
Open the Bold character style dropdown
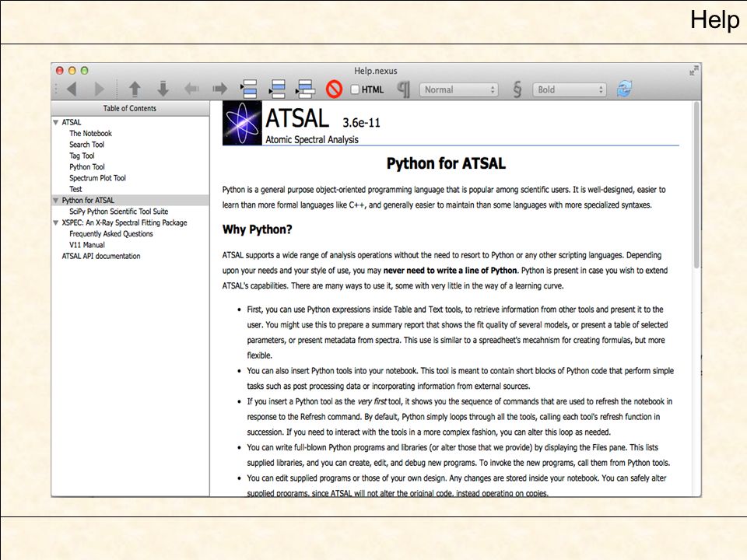point(570,89)
